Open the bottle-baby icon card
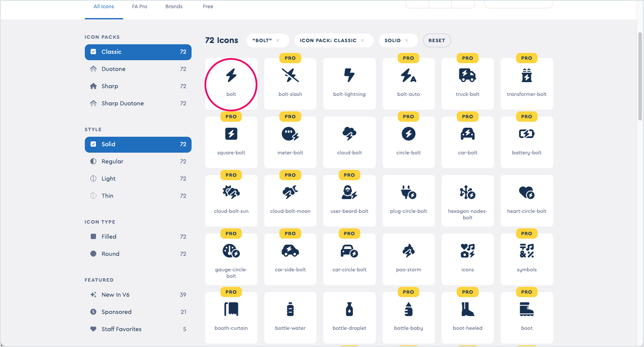The height and width of the screenshot is (347, 644). click(x=409, y=317)
